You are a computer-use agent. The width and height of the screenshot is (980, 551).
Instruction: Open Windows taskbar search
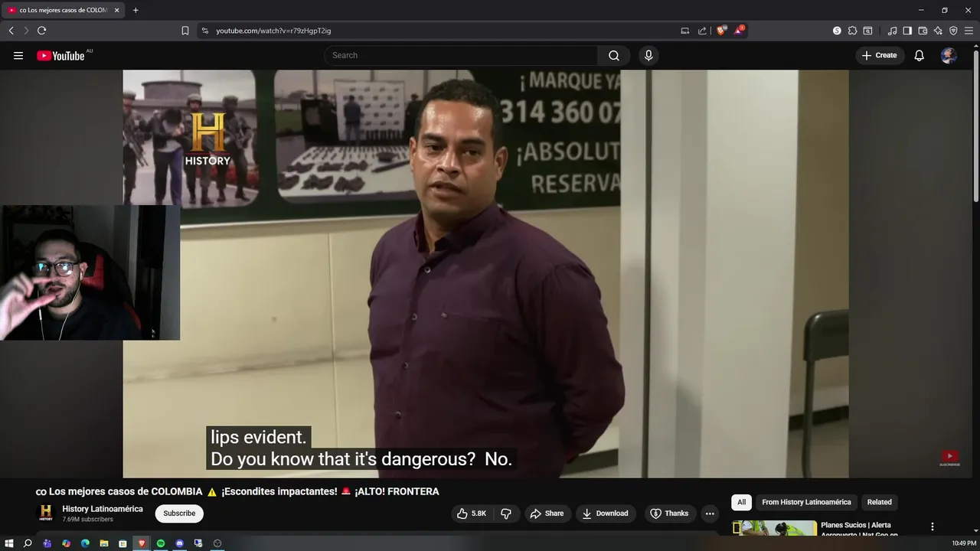click(x=28, y=543)
